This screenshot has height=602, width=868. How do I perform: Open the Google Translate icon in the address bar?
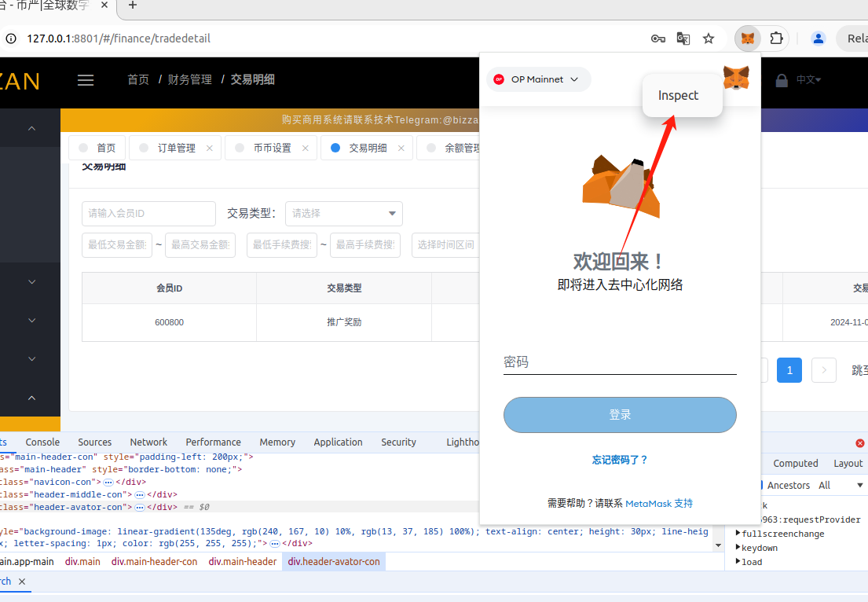[683, 39]
